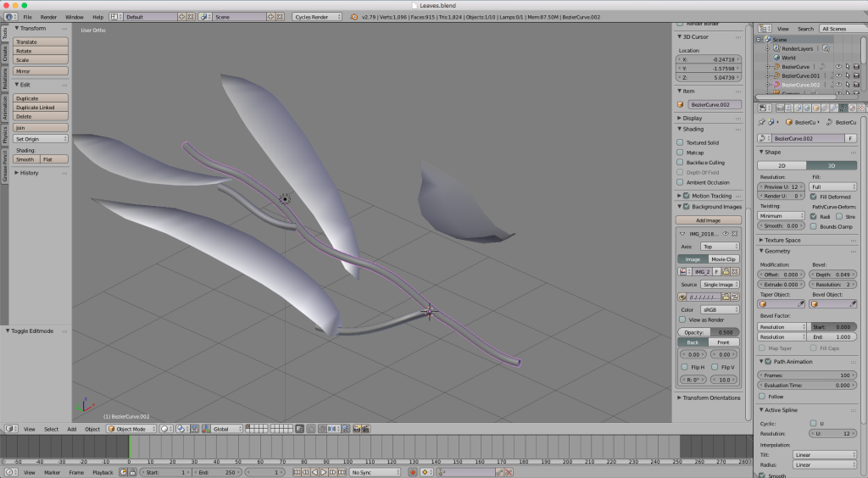
Task: Open the viewport shading sphere selector
Action: click(164, 429)
